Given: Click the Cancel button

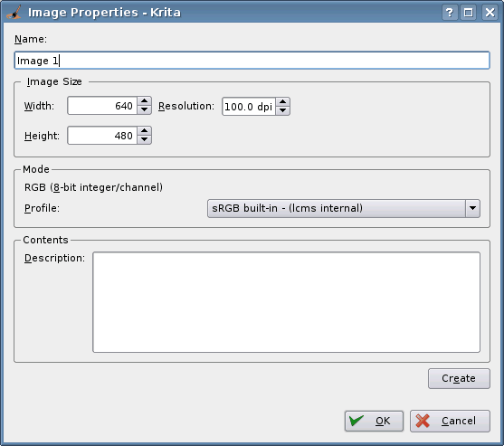Looking at the screenshot, I should pos(450,421).
